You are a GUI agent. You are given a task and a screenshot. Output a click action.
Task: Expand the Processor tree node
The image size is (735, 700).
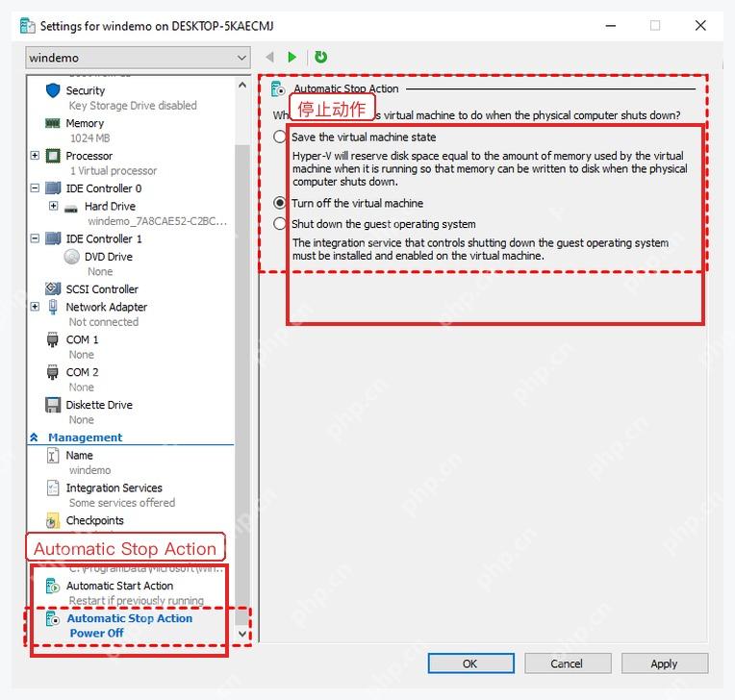[x=35, y=155]
